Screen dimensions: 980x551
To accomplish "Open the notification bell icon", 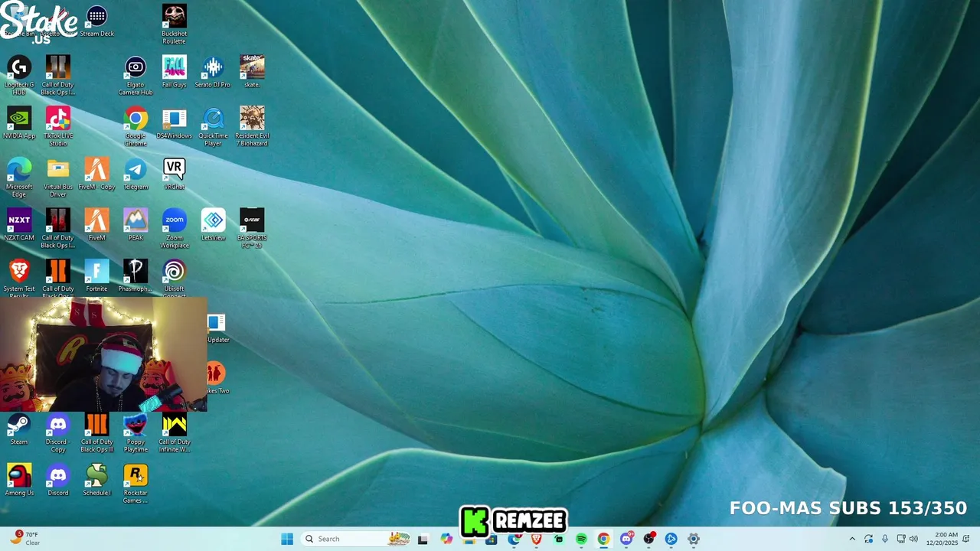I will tap(966, 539).
